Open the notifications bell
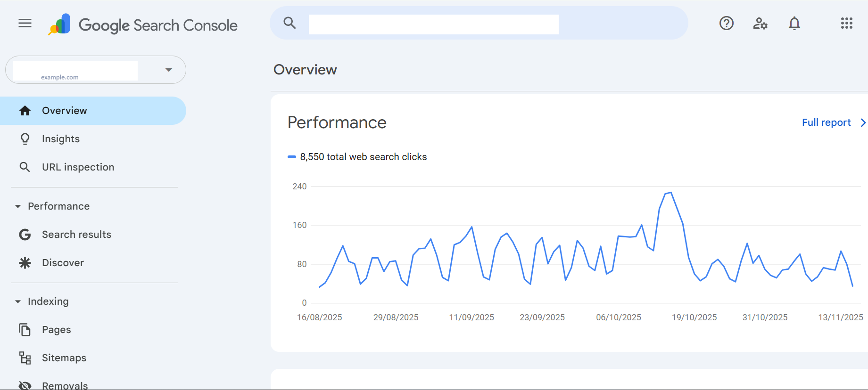The height and width of the screenshot is (390, 868). 794,23
